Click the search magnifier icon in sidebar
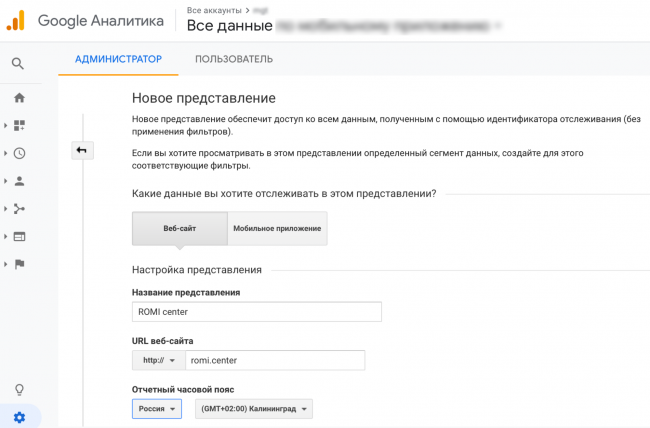Image resolution: width=650 pixels, height=428 pixels. pos(19,63)
